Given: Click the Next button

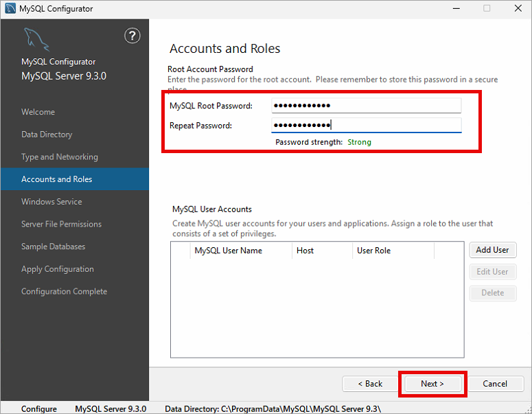Looking at the screenshot, I should coord(432,384).
